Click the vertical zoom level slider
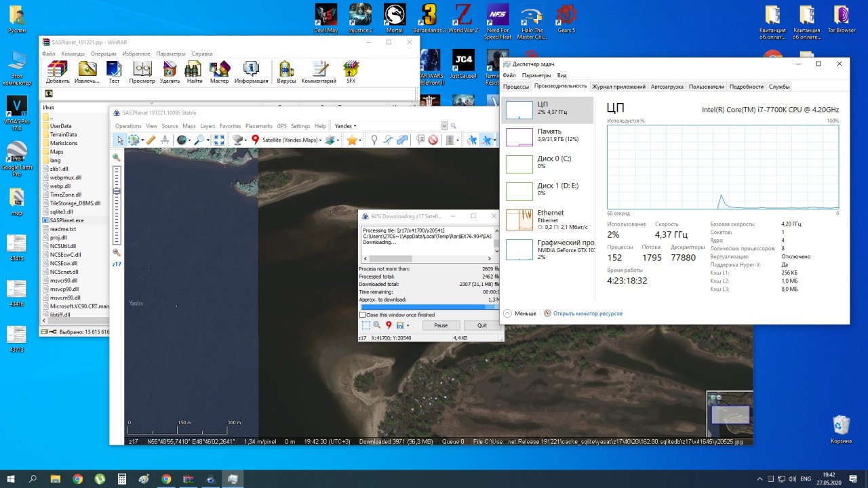Screen dimensions: 868x488 coord(117,203)
